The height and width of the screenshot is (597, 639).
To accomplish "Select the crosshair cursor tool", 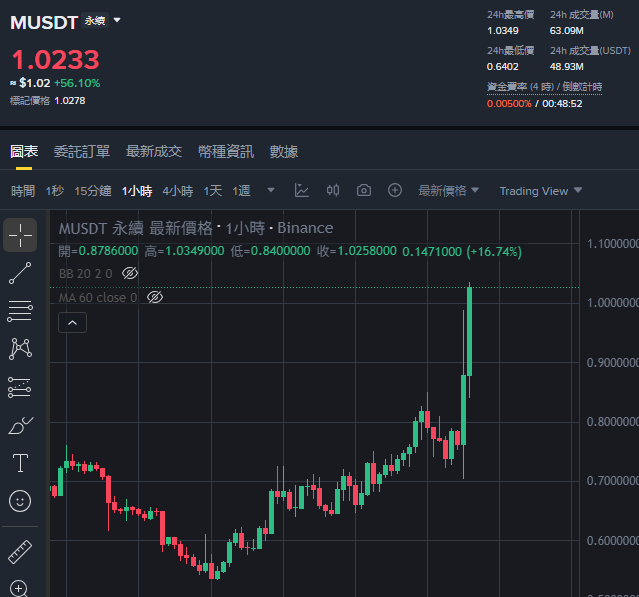I will tap(20, 235).
